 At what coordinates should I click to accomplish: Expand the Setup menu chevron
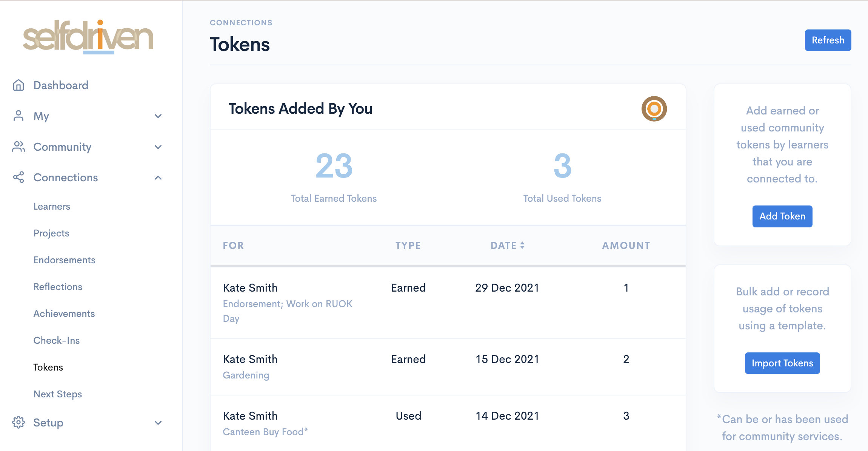click(158, 423)
